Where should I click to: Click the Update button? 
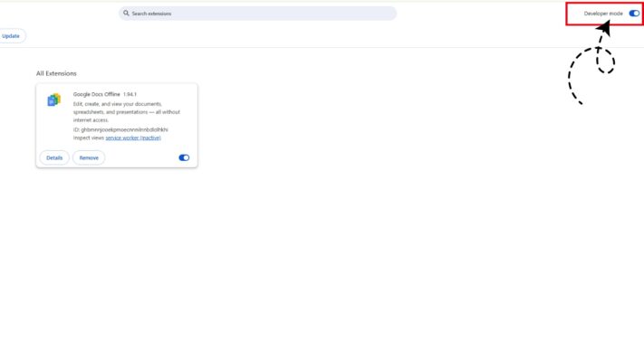coord(11,36)
